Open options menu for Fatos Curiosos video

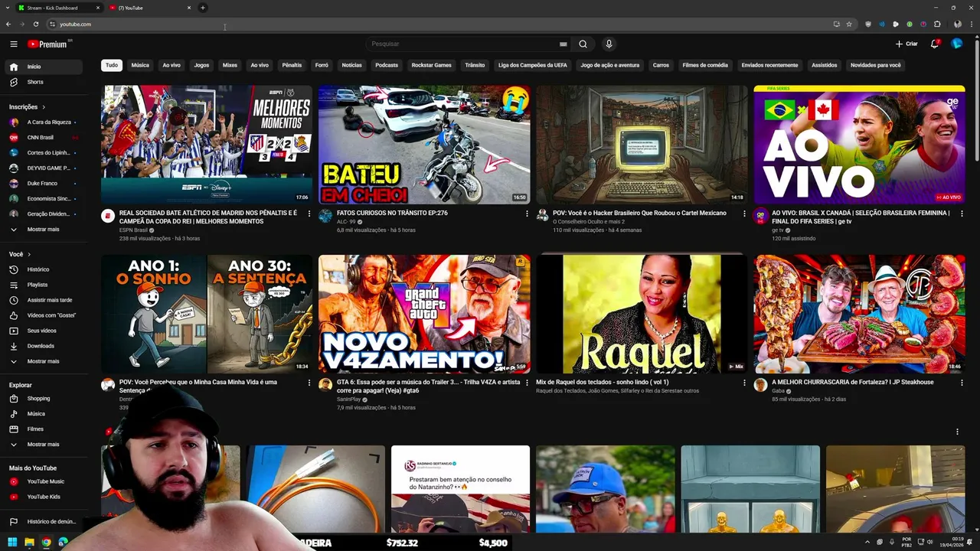pos(527,214)
